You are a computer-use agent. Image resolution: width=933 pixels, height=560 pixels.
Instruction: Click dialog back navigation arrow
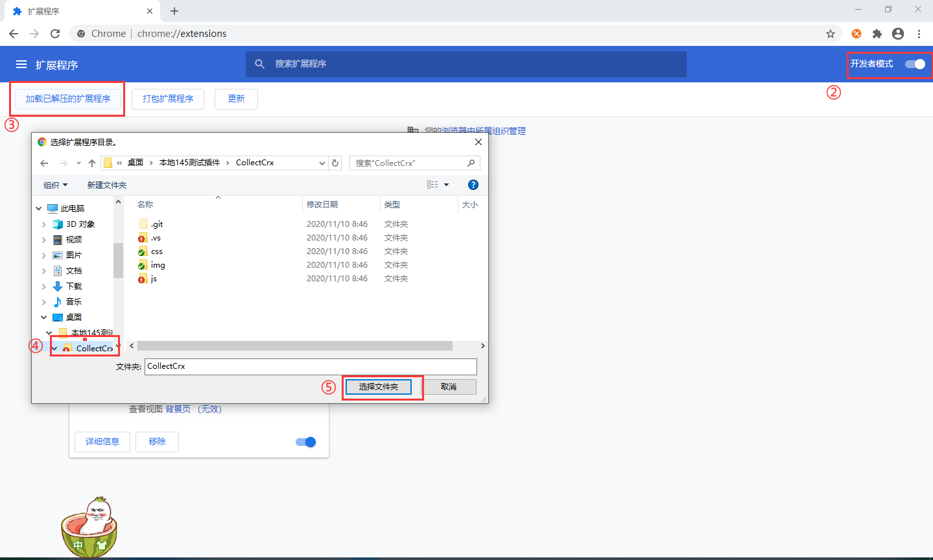[44, 163]
